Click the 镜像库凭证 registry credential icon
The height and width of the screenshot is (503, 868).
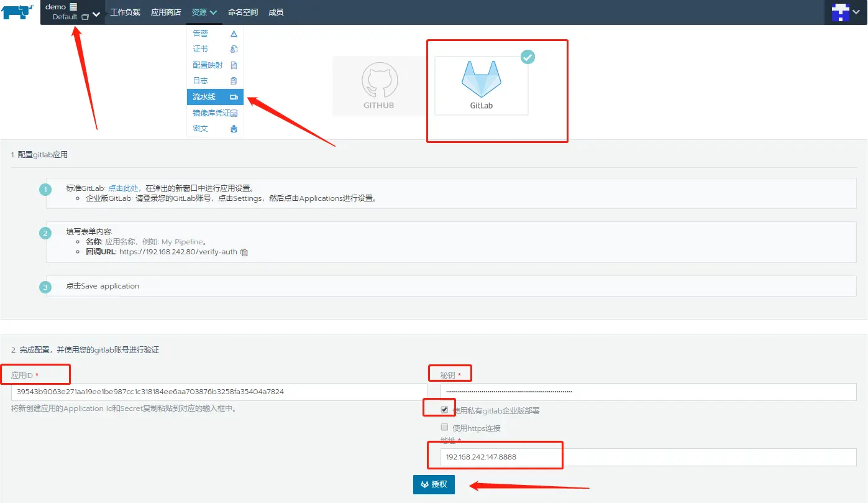pyautogui.click(x=235, y=113)
